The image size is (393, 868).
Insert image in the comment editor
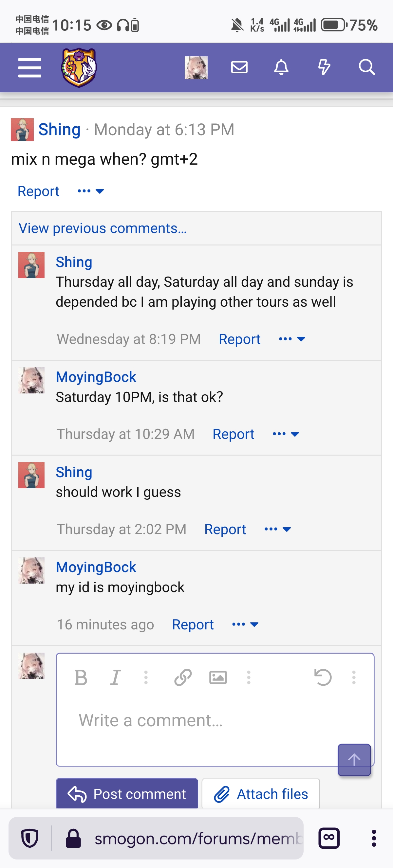pos(218,677)
